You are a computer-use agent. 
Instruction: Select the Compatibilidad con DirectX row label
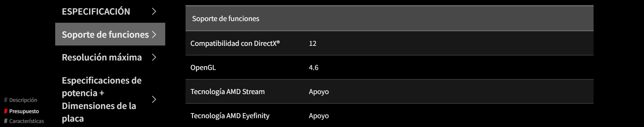[235, 43]
